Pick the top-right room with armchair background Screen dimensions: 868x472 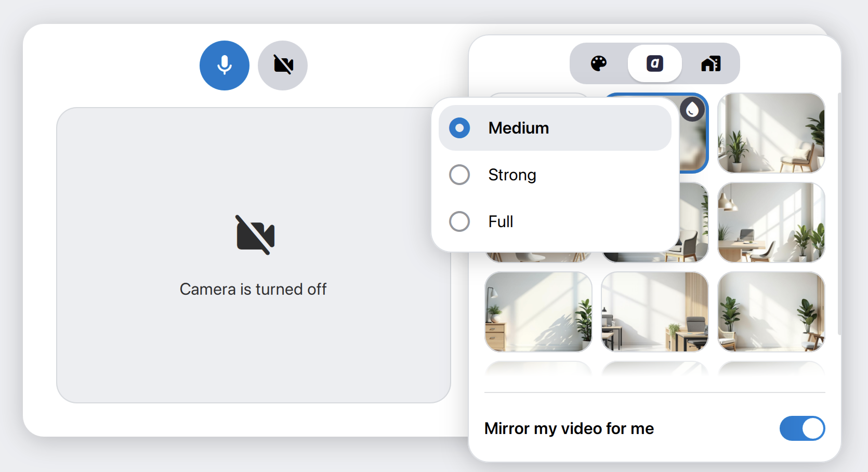click(x=771, y=133)
